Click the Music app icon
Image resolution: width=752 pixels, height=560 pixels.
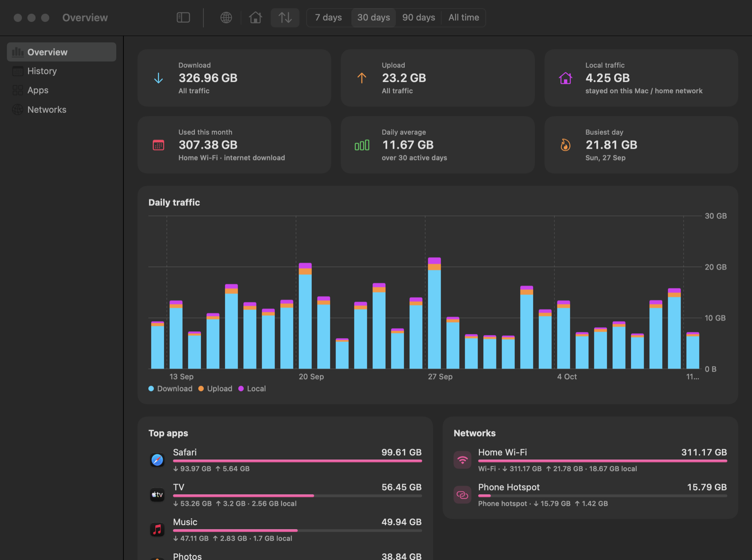coord(157,530)
